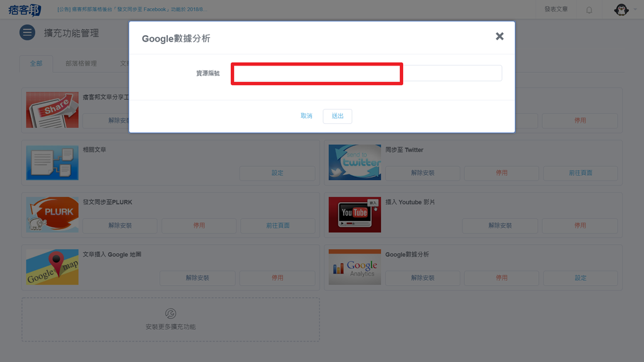Click the Google Analytics plugin thumbnail
This screenshot has height=362, width=644.
(355, 267)
